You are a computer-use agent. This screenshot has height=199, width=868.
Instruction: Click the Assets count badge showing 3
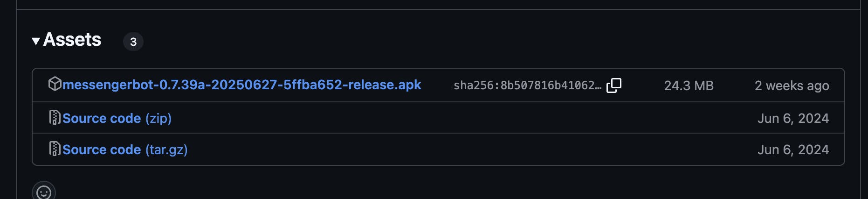coord(133,42)
